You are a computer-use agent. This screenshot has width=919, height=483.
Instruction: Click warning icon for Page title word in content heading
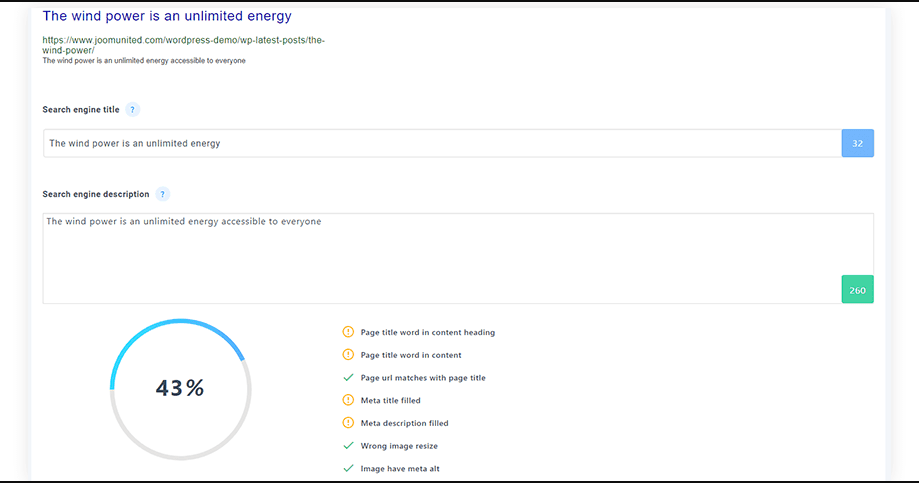(x=348, y=332)
